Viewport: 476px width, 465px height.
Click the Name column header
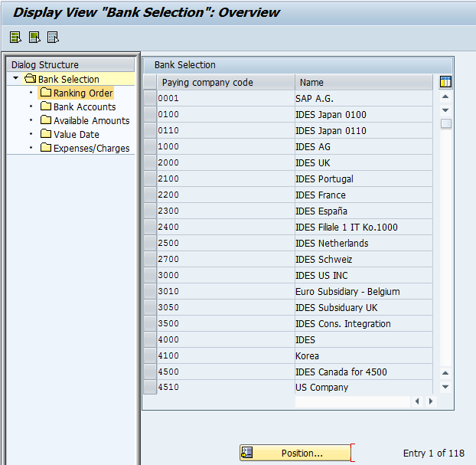[x=311, y=83]
